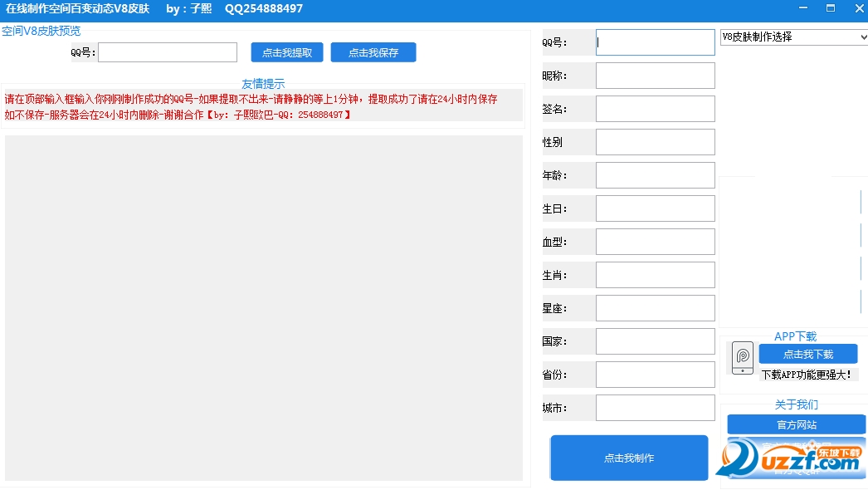Select the 昵称 input box
The height and width of the screenshot is (490, 868).
655,76
